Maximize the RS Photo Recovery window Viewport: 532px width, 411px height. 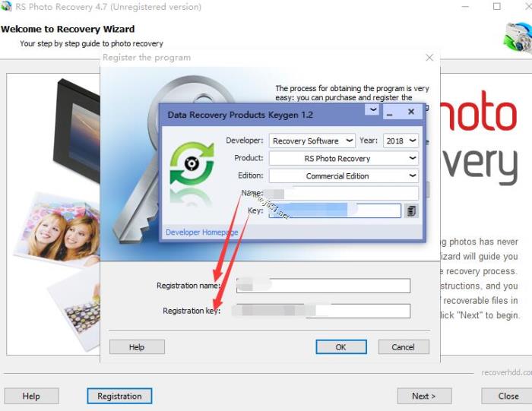click(x=497, y=6)
